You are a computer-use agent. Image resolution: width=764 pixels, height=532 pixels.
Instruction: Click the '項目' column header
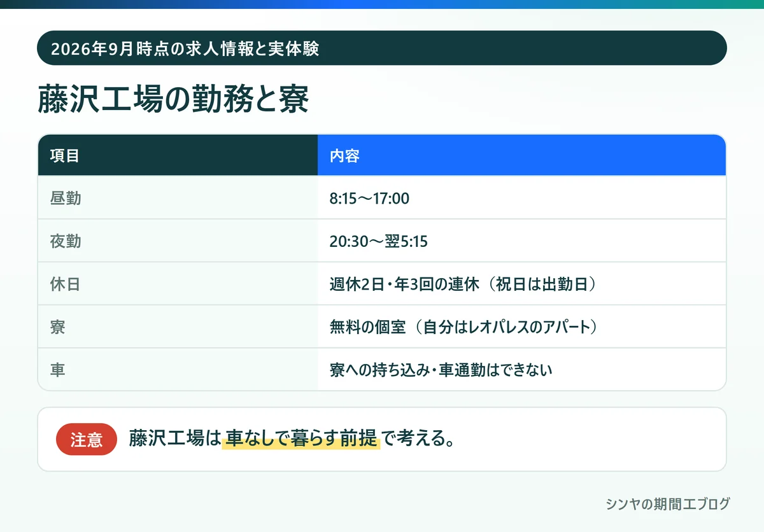[178, 155]
